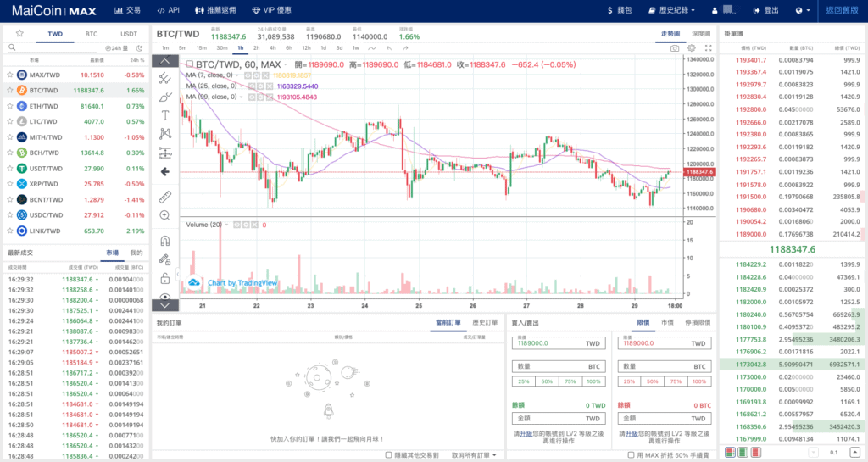Open chart settings gear icon
This screenshot has width=868, height=462.
[x=692, y=48]
